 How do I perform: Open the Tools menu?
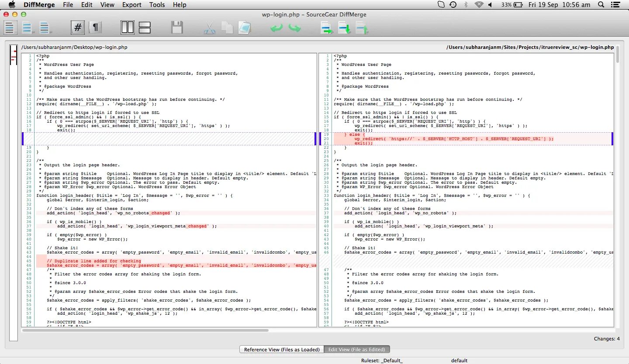157,5
